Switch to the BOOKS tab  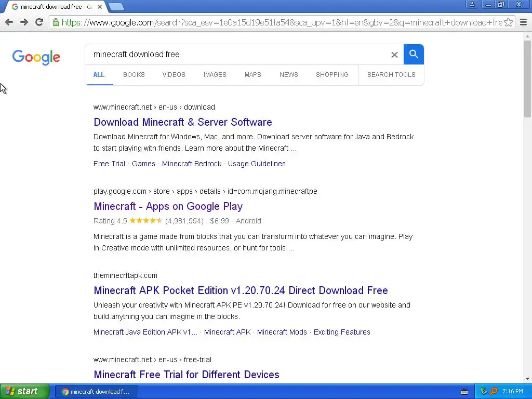click(134, 75)
